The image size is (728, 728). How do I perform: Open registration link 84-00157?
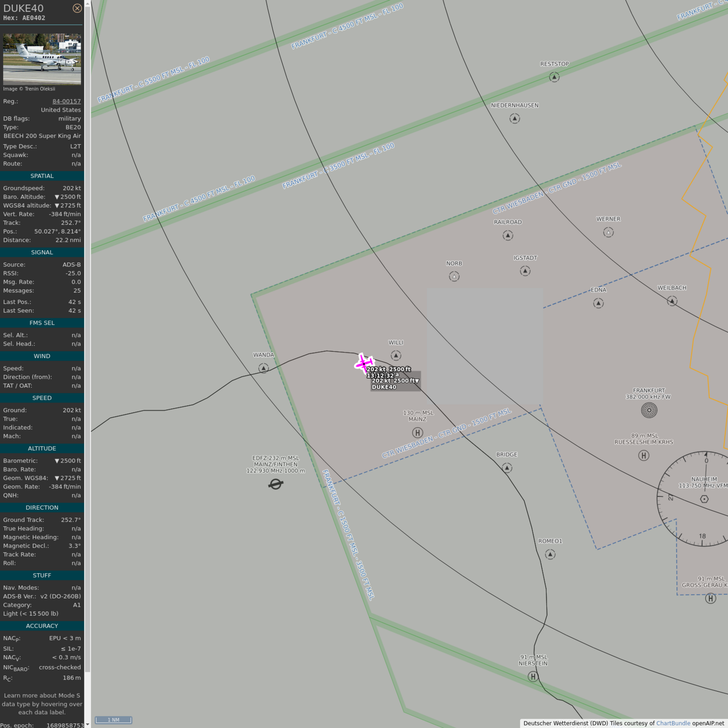(66, 101)
